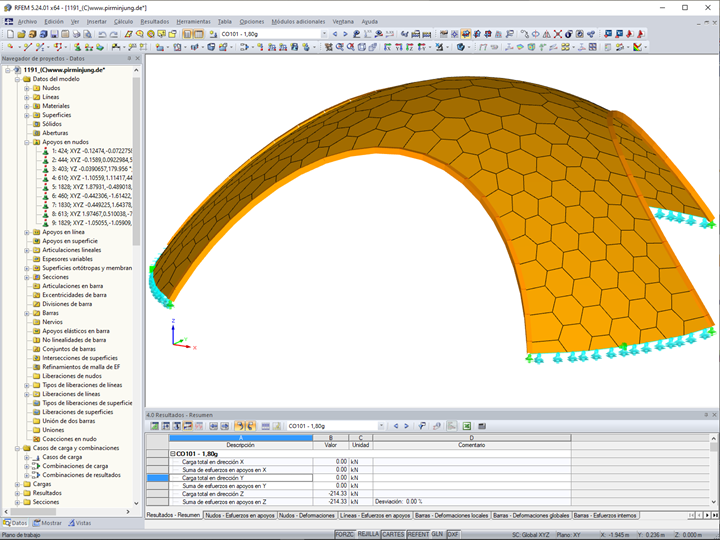The height and width of the screenshot is (540, 720).
Task: Go to next load case in top toolbar
Action: click(x=345, y=34)
